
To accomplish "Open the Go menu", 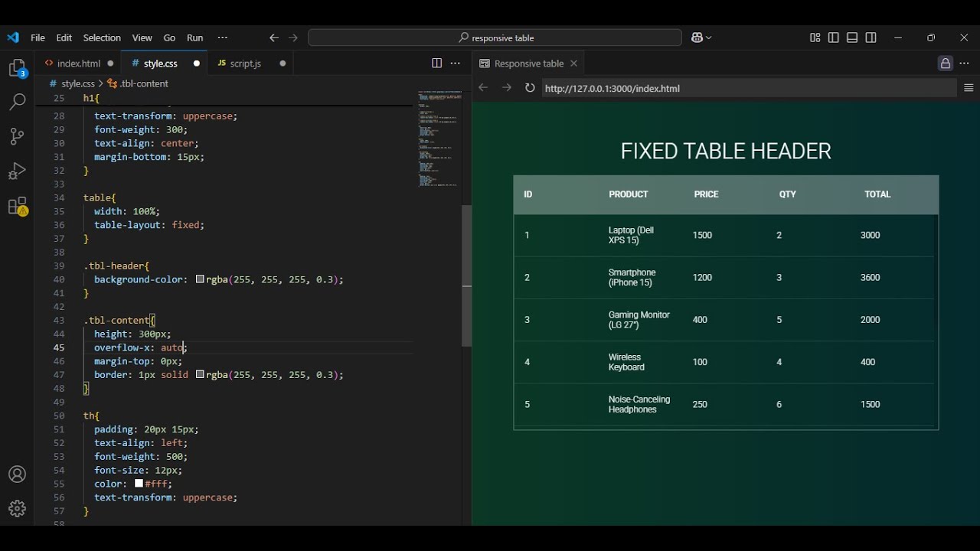I will (169, 37).
